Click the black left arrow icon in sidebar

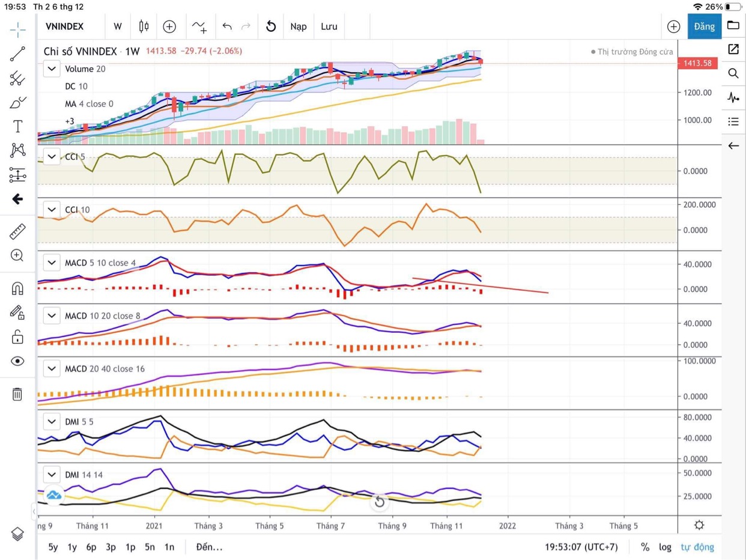[x=17, y=199]
